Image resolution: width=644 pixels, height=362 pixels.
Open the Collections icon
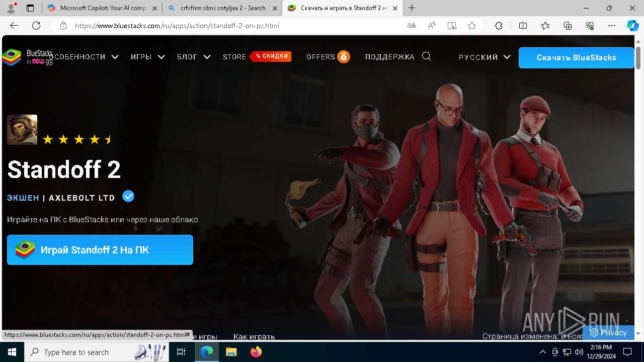pos(568,26)
